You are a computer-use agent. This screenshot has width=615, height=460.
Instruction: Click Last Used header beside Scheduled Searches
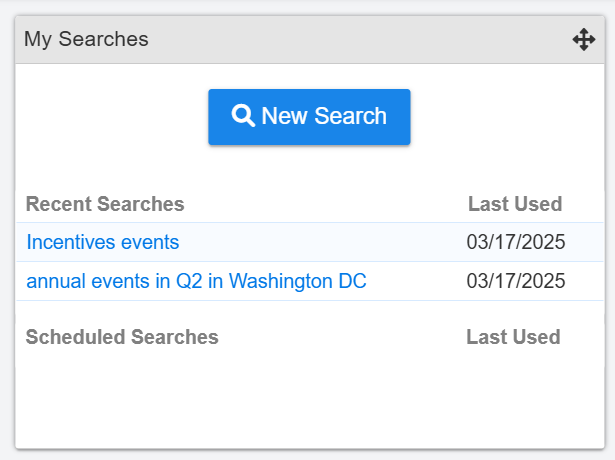tap(513, 337)
